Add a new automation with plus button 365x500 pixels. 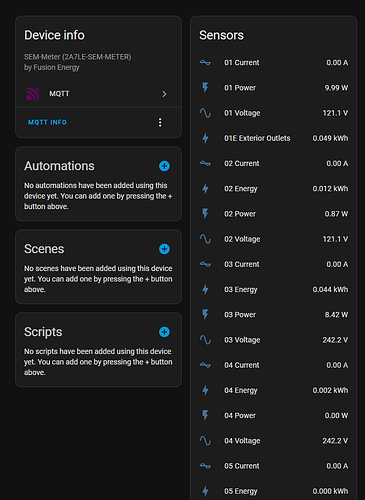point(164,166)
